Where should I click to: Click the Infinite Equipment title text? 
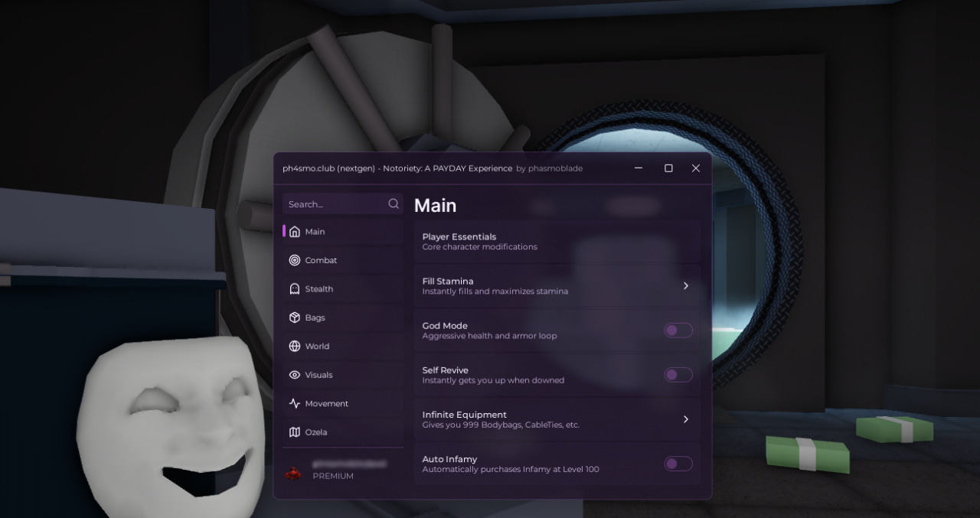pyautogui.click(x=465, y=415)
